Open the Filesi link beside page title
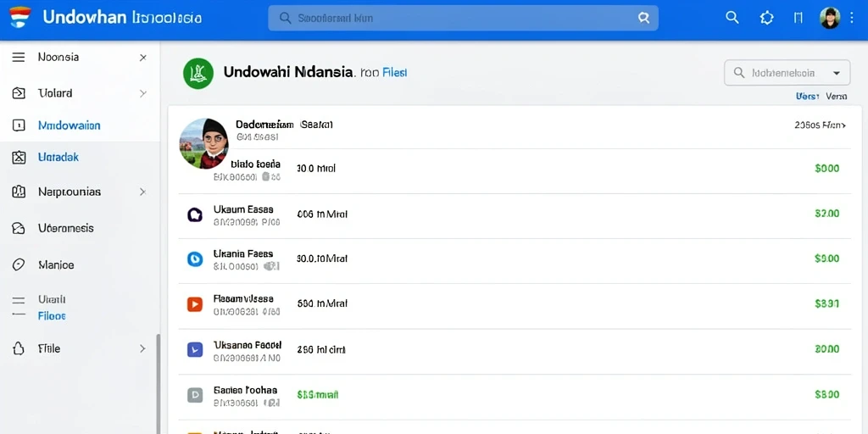868x434 pixels. pyautogui.click(x=395, y=73)
